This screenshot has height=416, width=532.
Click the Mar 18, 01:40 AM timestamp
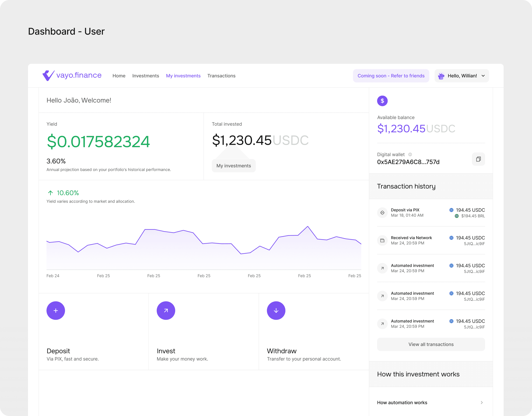[x=407, y=215]
